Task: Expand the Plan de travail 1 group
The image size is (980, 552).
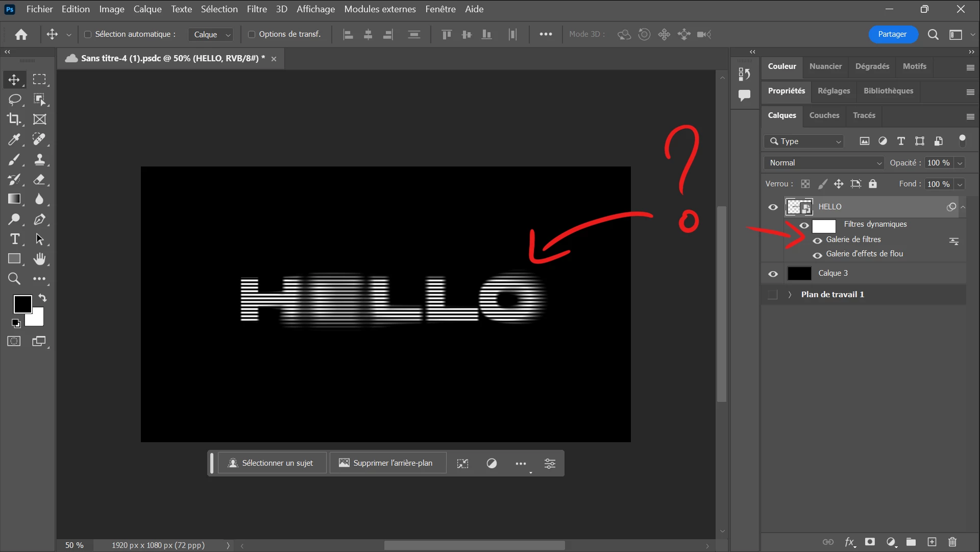Action: coord(790,295)
